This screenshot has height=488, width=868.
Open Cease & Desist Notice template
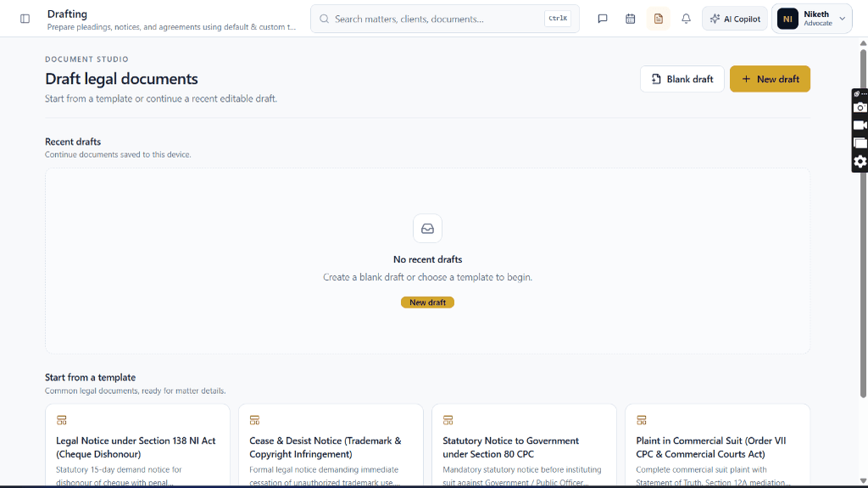[331, 446]
